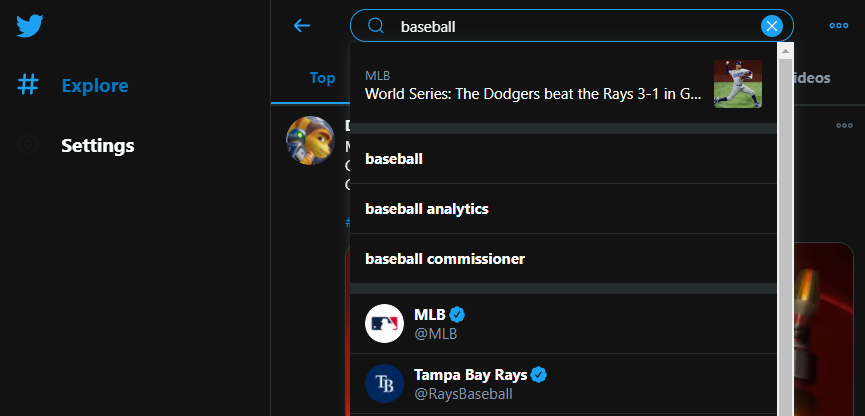Choose the "baseball commissioner" suggestion
Viewport: 865px width, 416px height.
click(445, 259)
